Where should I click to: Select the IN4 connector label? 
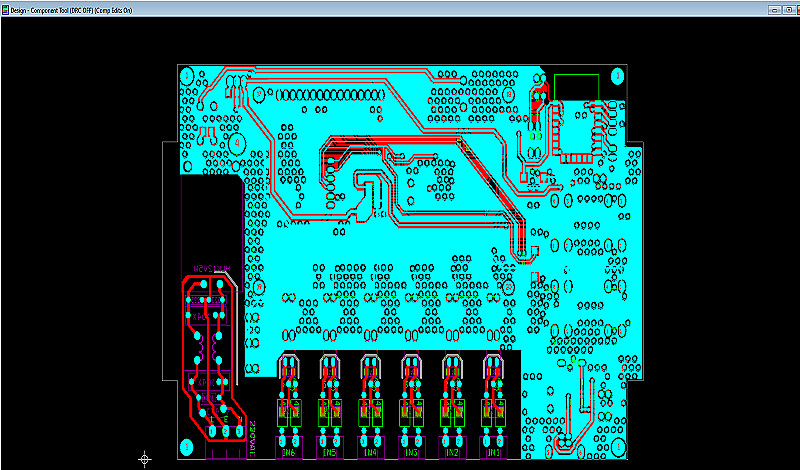click(x=370, y=453)
